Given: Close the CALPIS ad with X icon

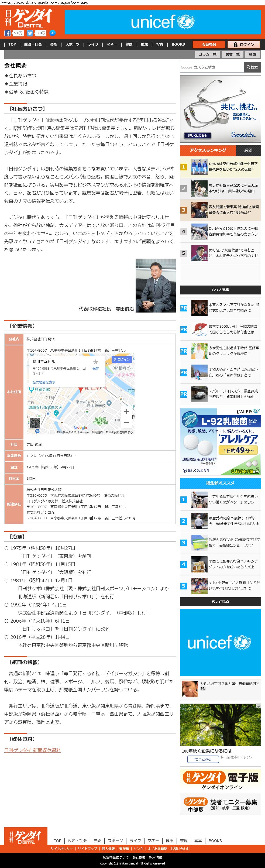Looking at the screenshot, I should tap(258, 411).
